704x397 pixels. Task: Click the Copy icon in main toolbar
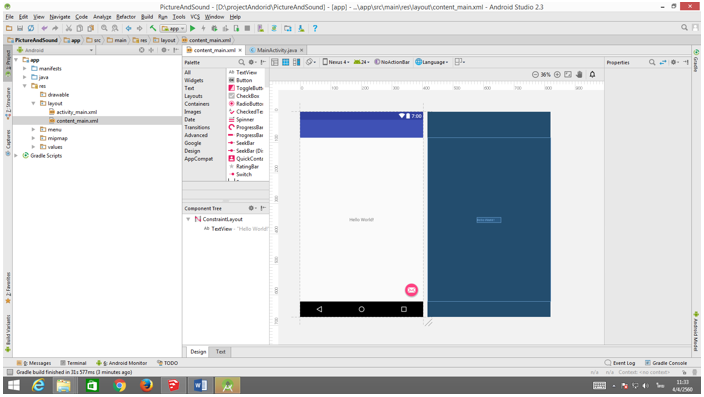[79, 28]
